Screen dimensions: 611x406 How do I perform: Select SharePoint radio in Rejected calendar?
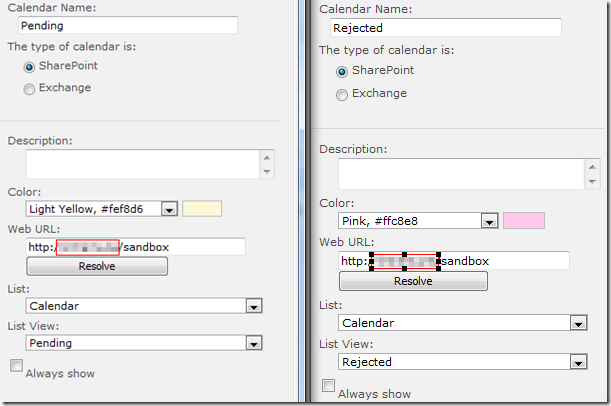342,71
